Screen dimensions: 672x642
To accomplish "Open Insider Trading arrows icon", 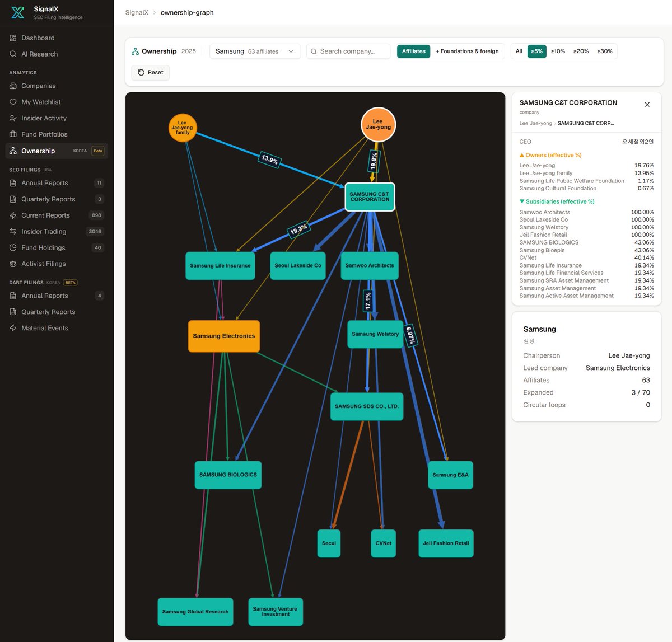I will click(x=13, y=232).
